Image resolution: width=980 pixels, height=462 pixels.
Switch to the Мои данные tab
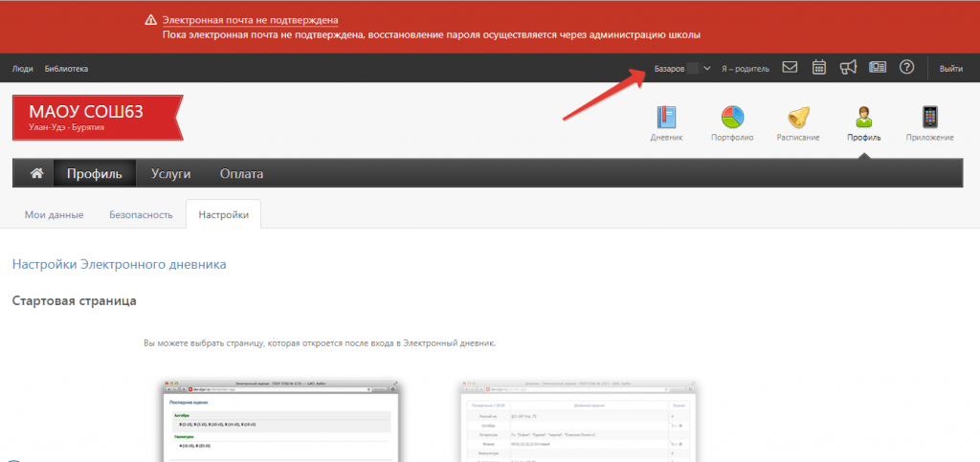tap(54, 215)
